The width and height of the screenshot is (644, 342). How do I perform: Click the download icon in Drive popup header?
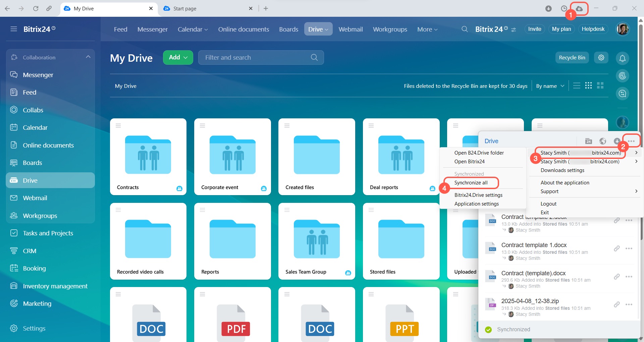pos(616,141)
